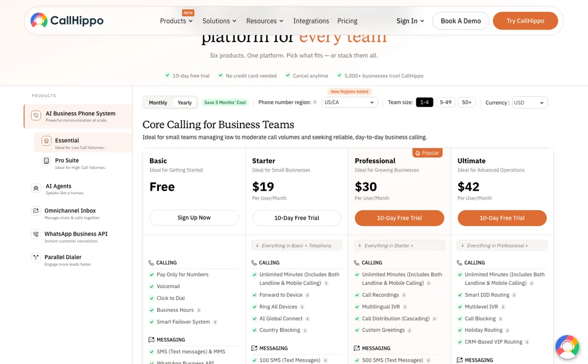The width and height of the screenshot is (588, 364).
Task: Select AI Business Phone System in sidebar
Action: [78, 116]
